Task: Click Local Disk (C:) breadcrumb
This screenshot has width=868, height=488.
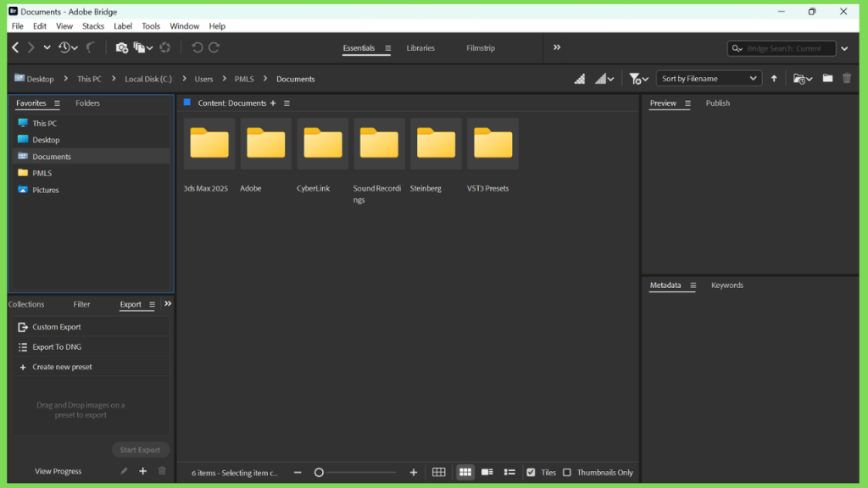Action: tap(148, 79)
